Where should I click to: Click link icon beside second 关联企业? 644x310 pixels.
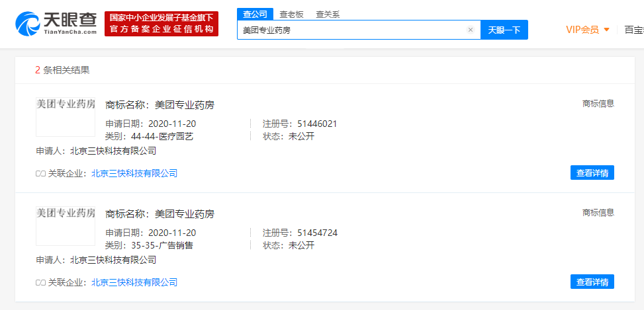pyautogui.click(x=40, y=283)
